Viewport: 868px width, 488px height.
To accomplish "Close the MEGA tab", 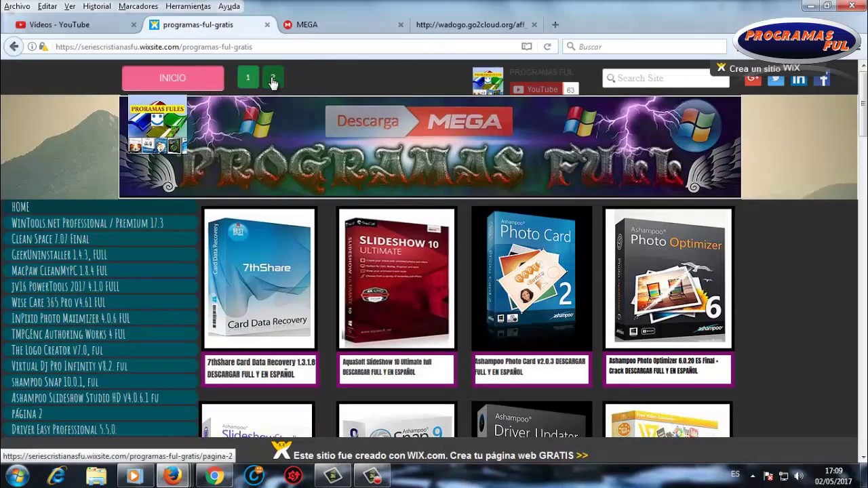I will tap(401, 24).
